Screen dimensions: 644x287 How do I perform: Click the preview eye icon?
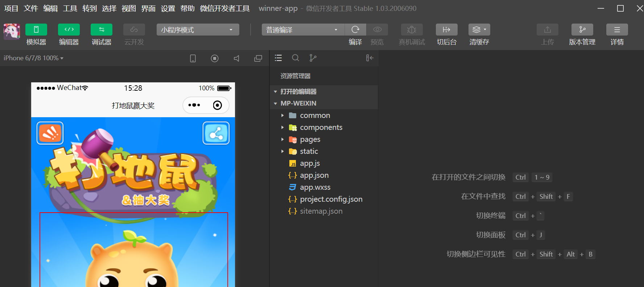click(x=377, y=30)
